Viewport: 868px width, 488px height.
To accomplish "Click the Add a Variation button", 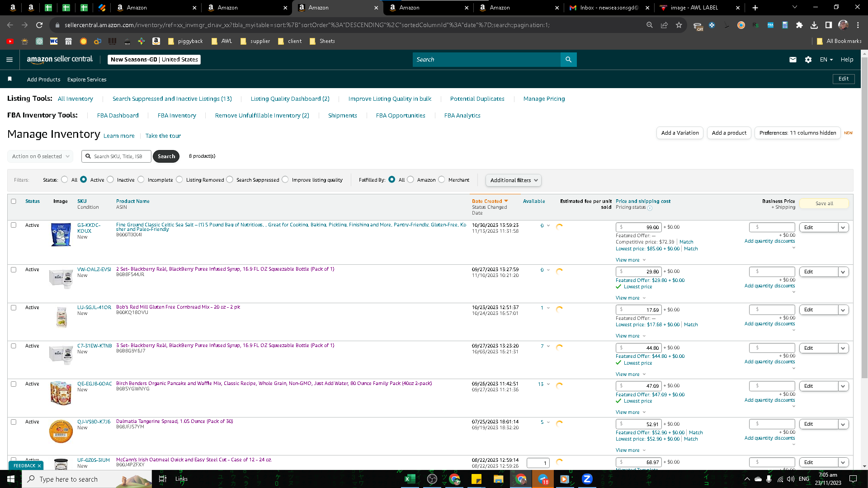I will (680, 133).
